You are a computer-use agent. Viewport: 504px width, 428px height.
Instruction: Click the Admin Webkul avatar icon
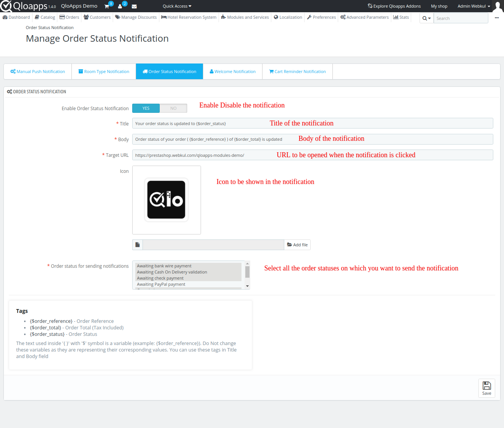point(498,7)
